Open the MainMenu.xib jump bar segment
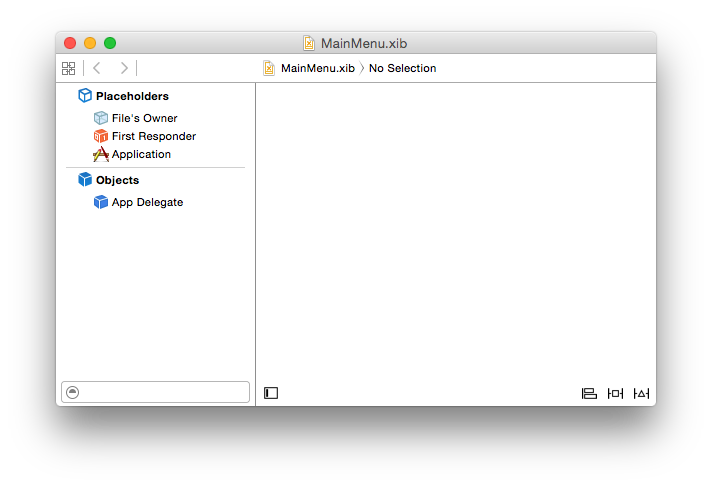The image size is (712, 486). [x=317, y=68]
